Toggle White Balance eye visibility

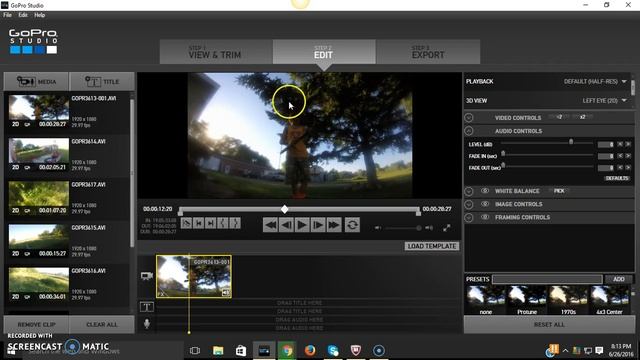[485, 191]
